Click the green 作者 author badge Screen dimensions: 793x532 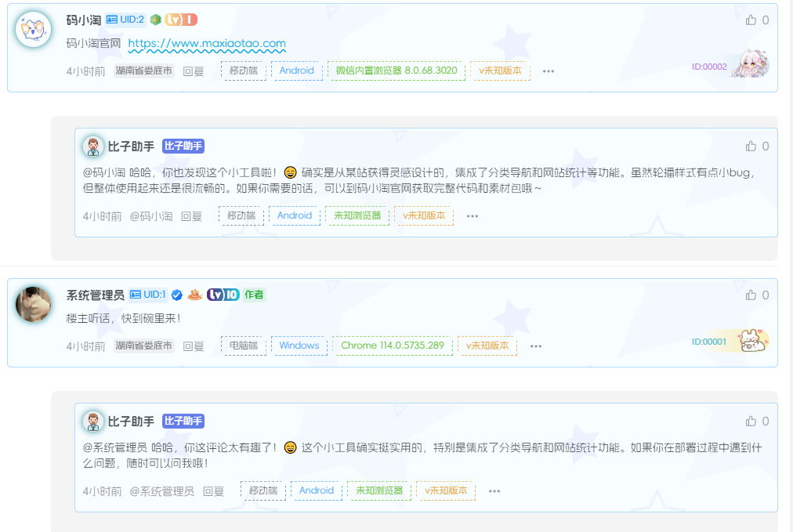coord(255,295)
